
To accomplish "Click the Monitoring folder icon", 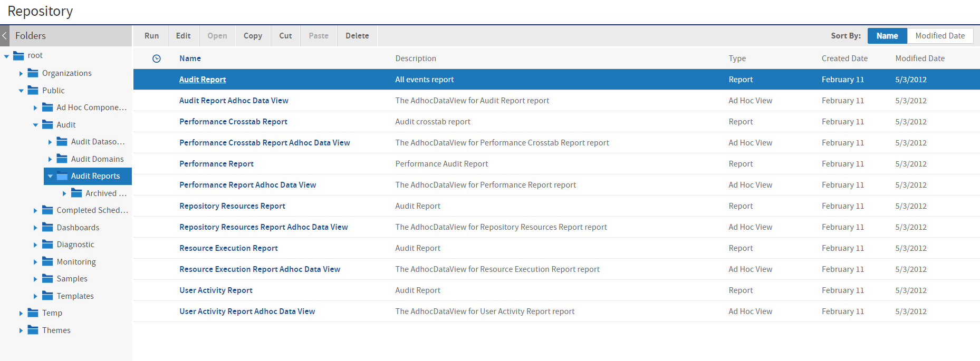I will tap(47, 261).
